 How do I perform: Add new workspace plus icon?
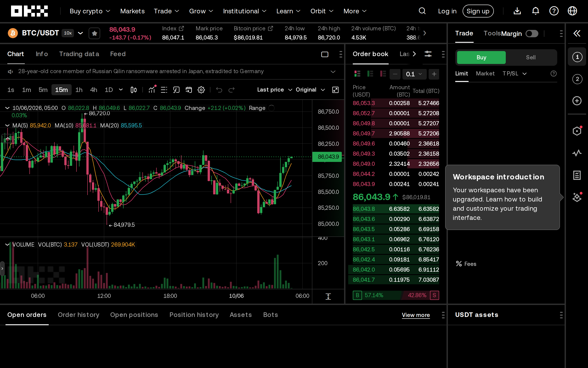(x=577, y=101)
